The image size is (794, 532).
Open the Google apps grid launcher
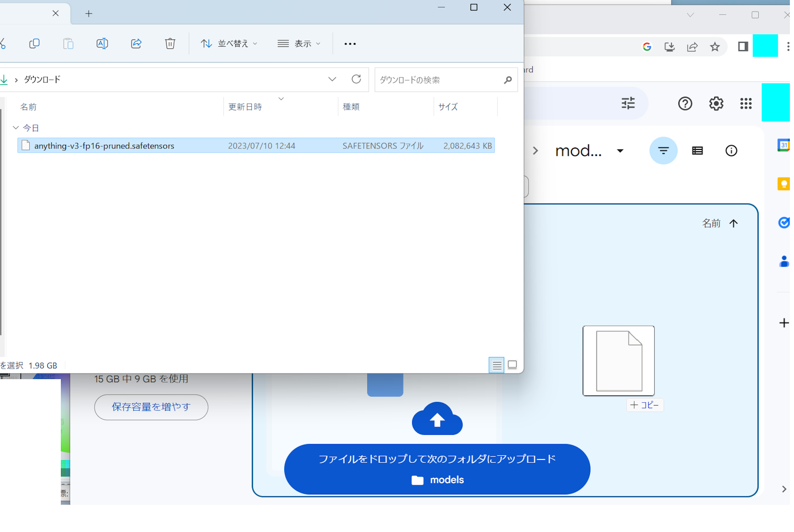click(746, 104)
